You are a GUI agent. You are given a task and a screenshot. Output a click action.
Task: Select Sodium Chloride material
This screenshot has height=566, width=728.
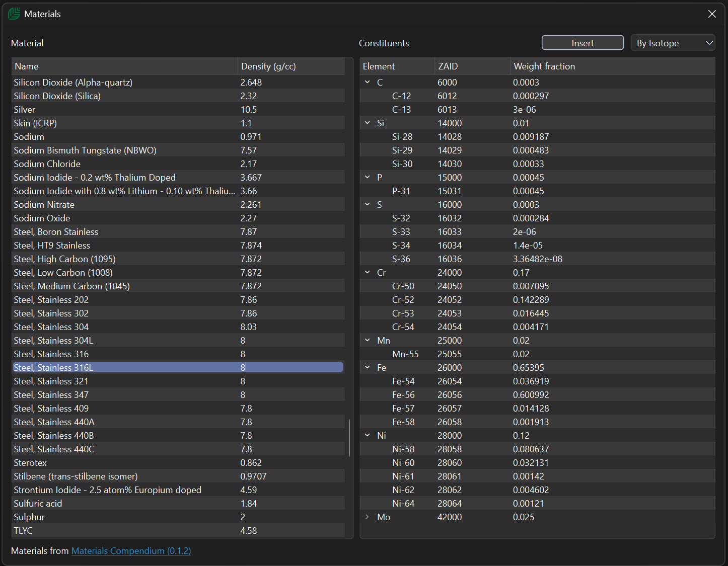click(x=178, y=164)
